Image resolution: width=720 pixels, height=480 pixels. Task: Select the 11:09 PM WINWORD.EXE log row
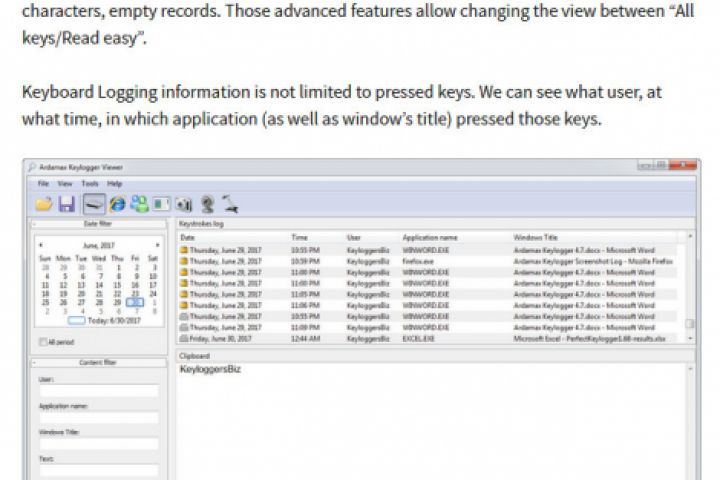[427, 328]
